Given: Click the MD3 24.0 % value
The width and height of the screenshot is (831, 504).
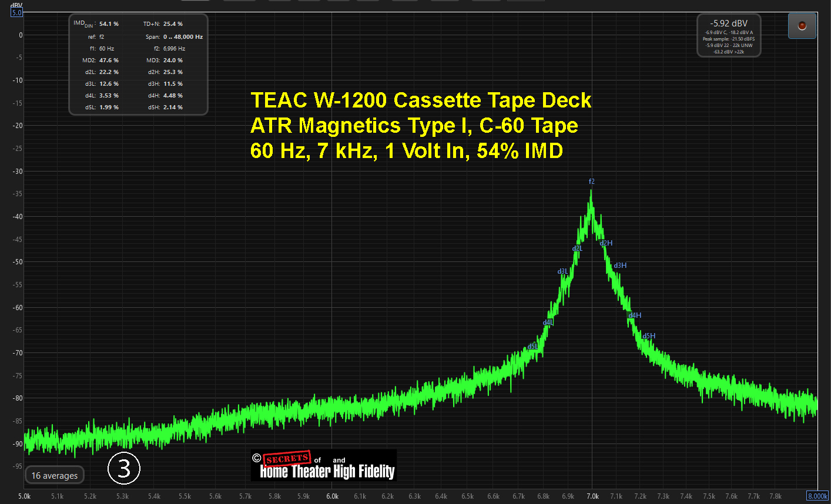Looking at the screenshot, I should click(x=173, y=61).
